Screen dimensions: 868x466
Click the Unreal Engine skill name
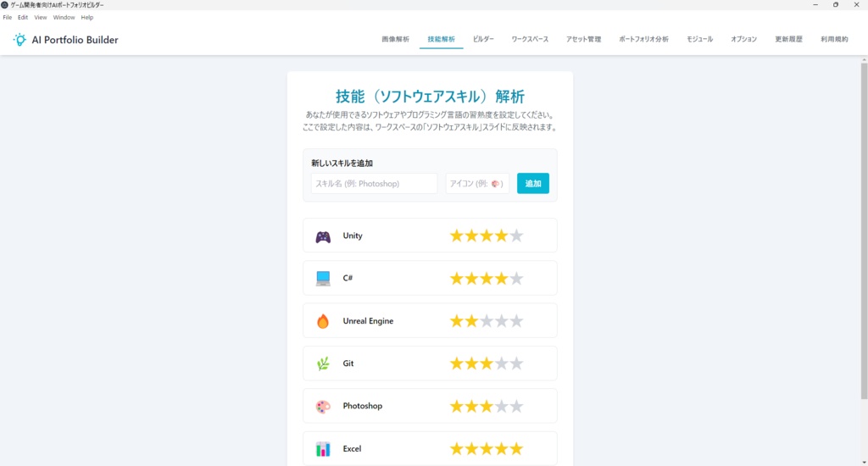click(x=368, y=321)
